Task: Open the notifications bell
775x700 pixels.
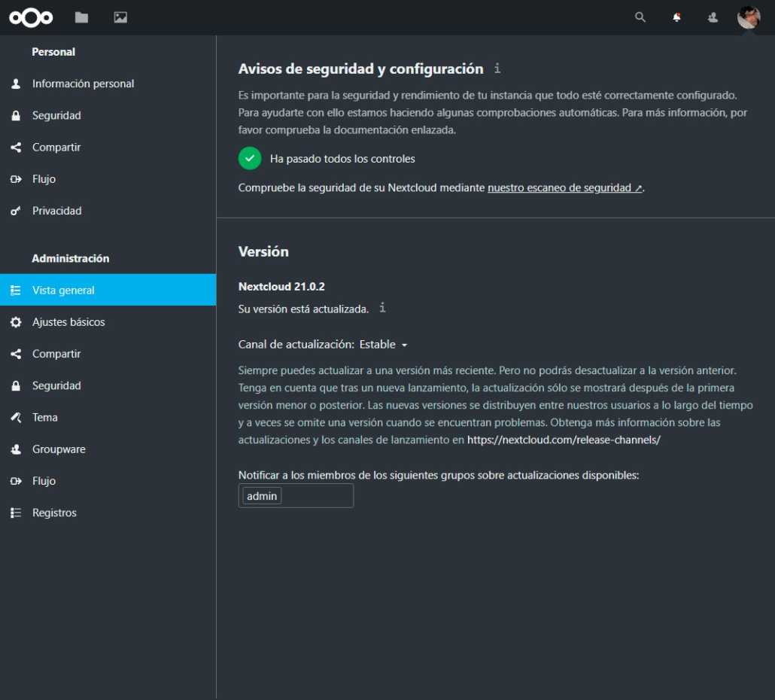Action: 676,17
